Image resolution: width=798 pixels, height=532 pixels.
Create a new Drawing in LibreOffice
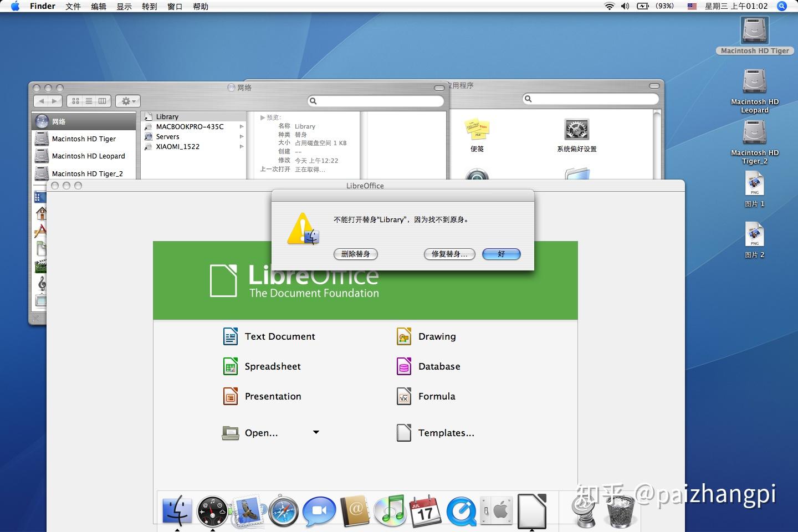pos(426,336)
